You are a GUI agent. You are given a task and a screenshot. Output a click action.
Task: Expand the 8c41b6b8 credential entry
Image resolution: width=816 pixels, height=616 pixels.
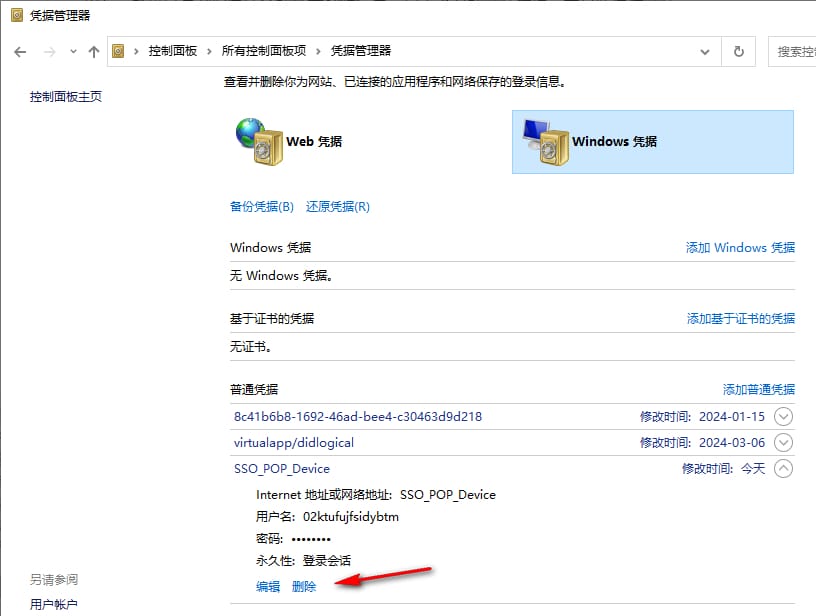pos(783,416)
